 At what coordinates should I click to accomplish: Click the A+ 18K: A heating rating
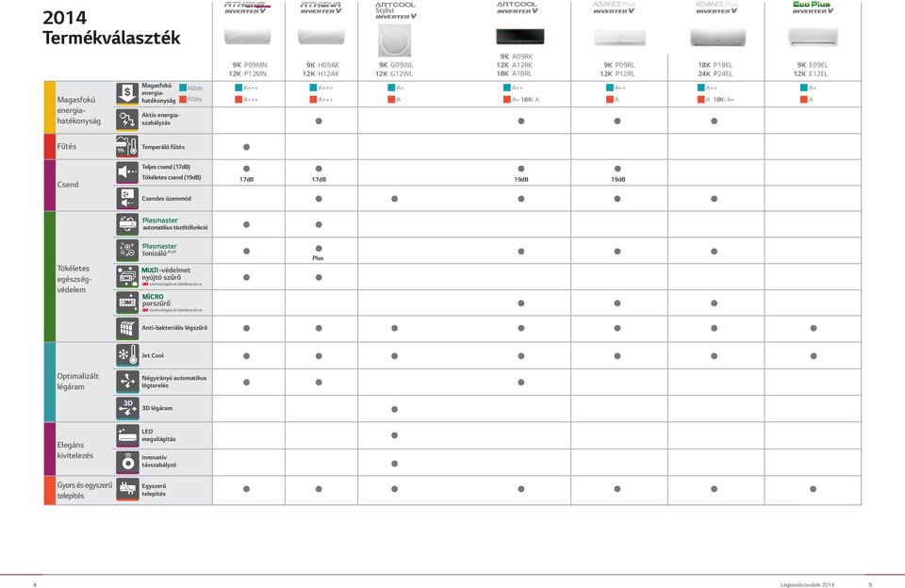[521, 100]
